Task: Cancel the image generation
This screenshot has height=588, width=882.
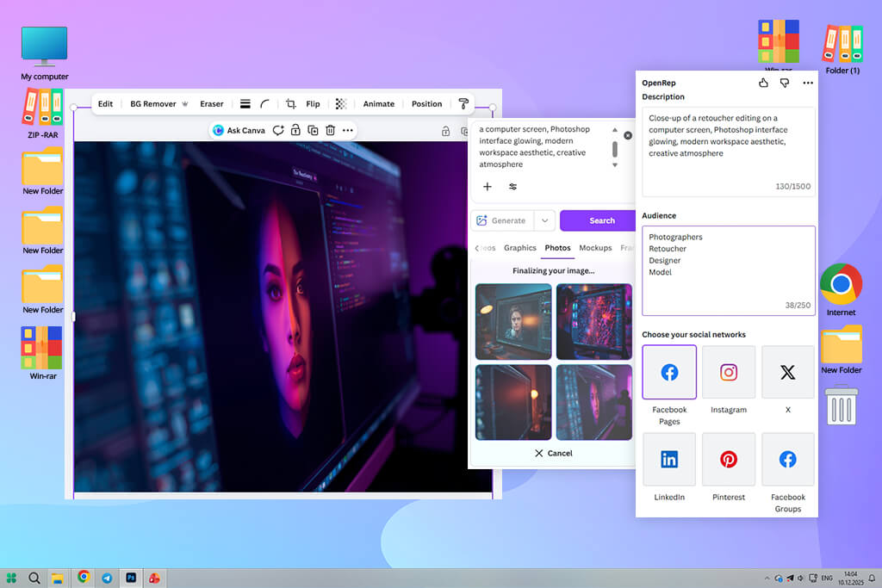Action: click(x=554, y=453)
